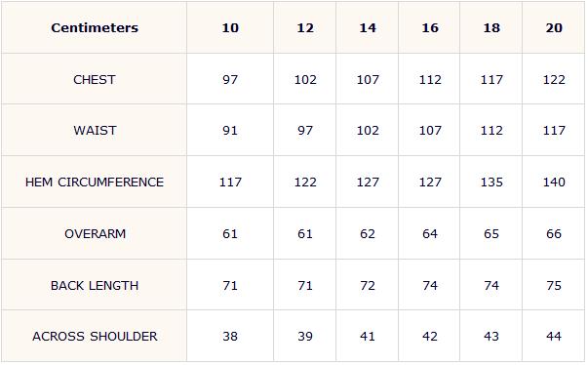Click the size 14 column header
Screen dimensions: 588x365
[368, 27]
